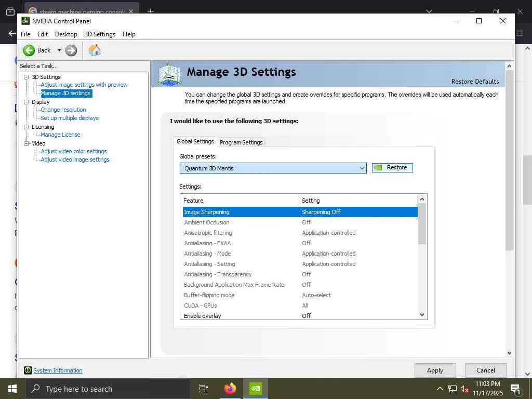Select the Enable overlay row
The height and width of the screenshot is (399, 532).
coord(300,316)
